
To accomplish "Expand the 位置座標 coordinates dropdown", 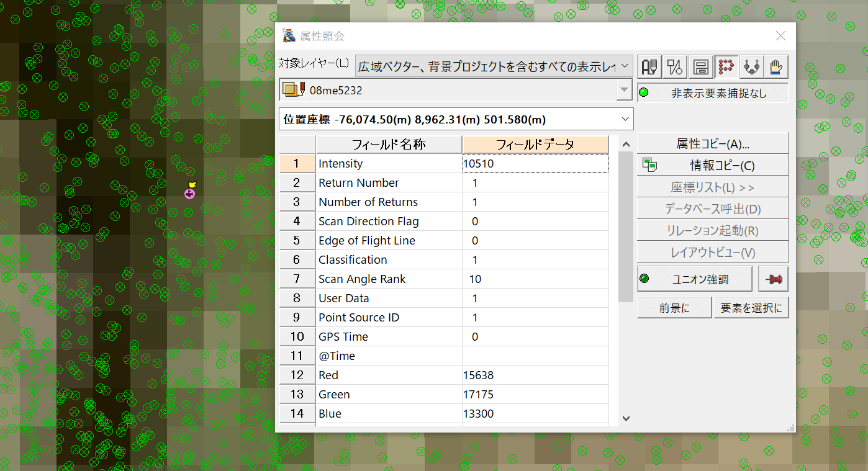I will 625,119.
